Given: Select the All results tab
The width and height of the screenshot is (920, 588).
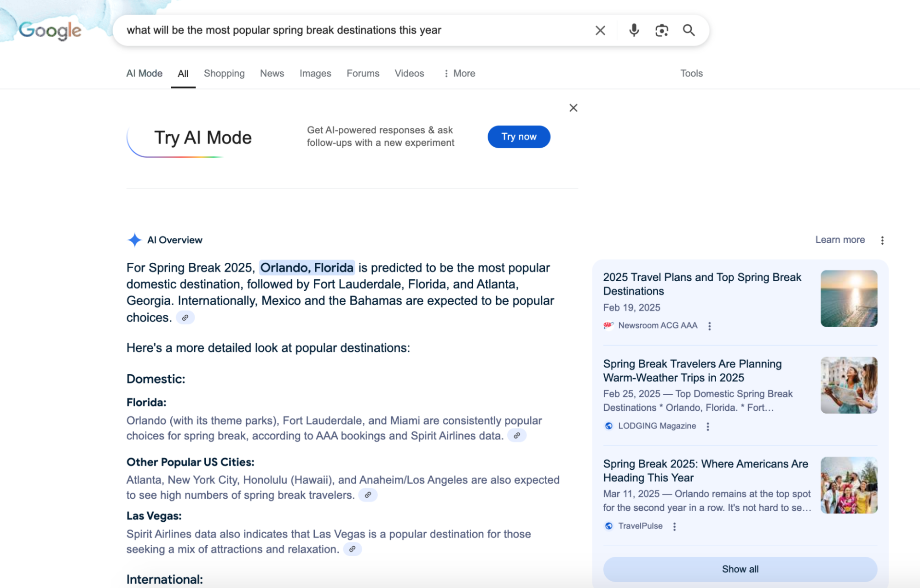Looking at the screenshot, I should [183, 74].
